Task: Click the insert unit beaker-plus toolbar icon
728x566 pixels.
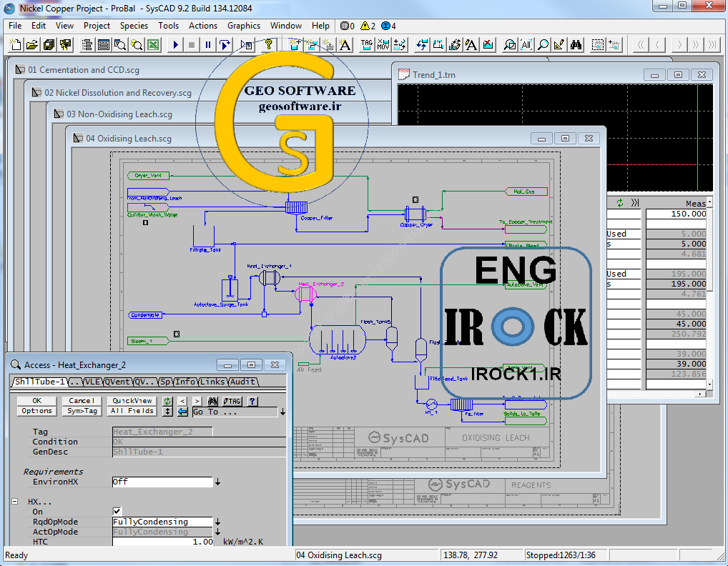Action: [295, 45]
